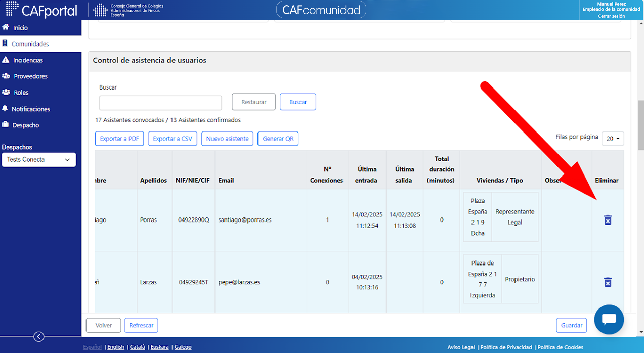644x353 pixels.
Task: Click the Incidencias warning icon
Action: point(6,60)
